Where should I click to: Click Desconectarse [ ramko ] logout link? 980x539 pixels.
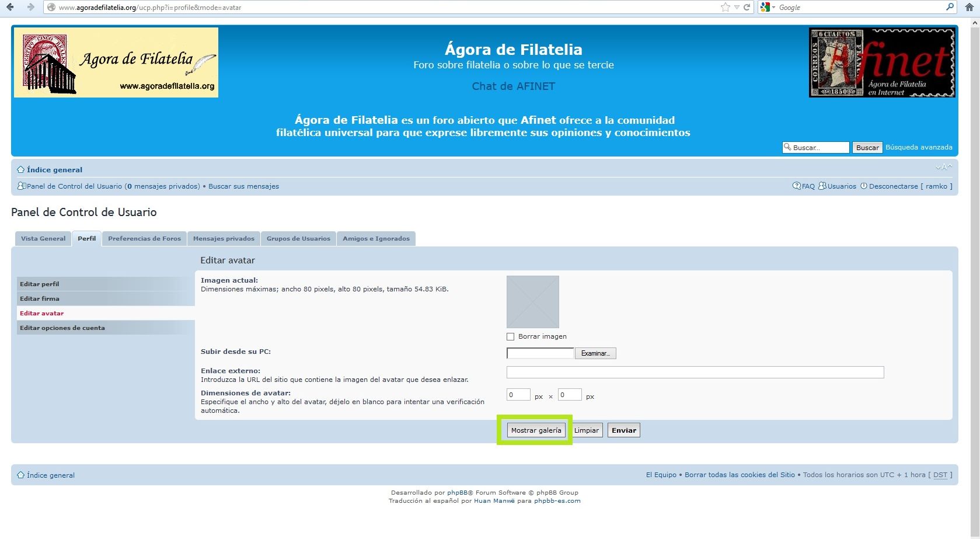click(x=911, y=186)
